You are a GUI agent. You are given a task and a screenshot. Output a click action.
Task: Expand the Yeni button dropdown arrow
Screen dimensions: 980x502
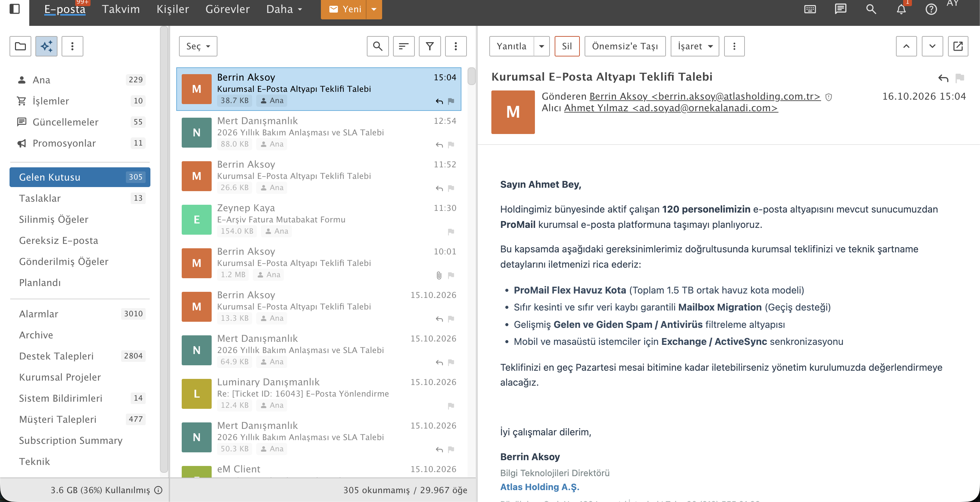374,9
